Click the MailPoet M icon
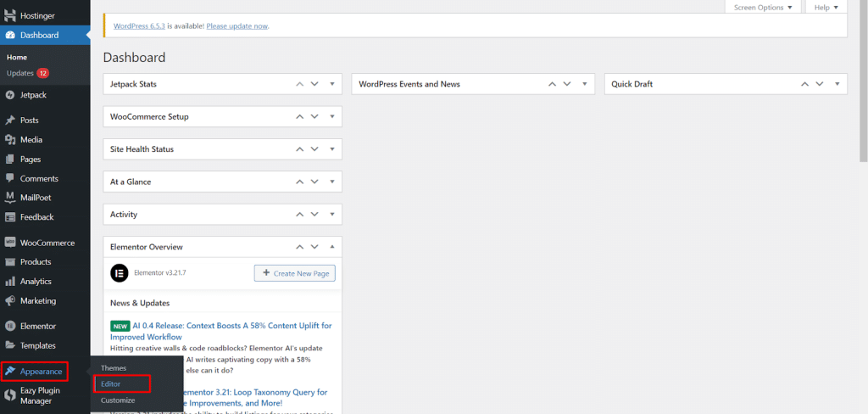The image size is (868, 414). click(x=10, y=198)
